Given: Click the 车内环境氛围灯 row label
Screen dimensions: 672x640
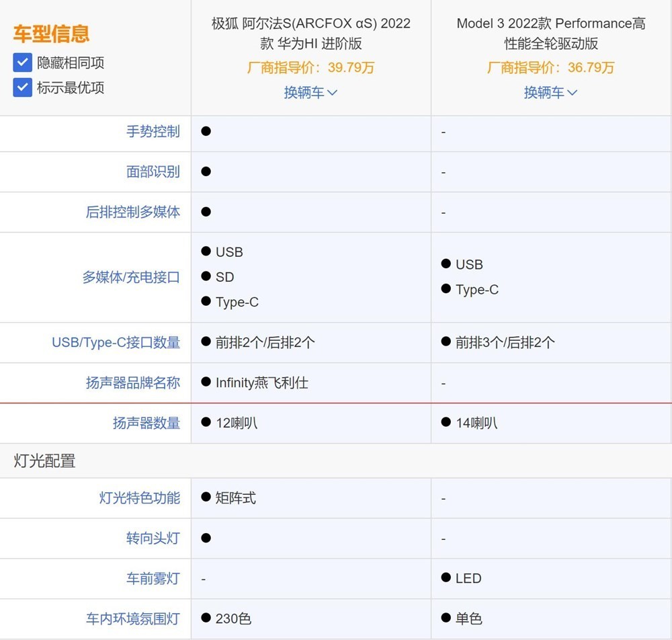Looking at the screenshot, I should [x=133, y=618].
